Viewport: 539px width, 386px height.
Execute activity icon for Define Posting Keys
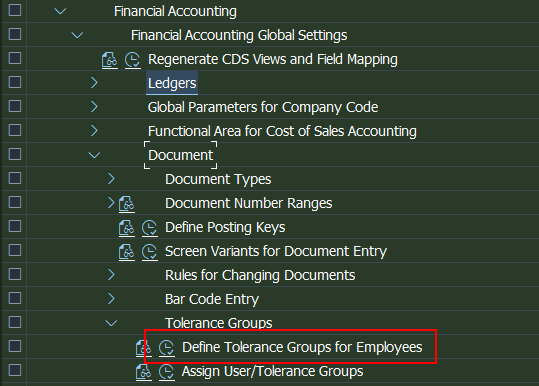(x=150, y=228)
